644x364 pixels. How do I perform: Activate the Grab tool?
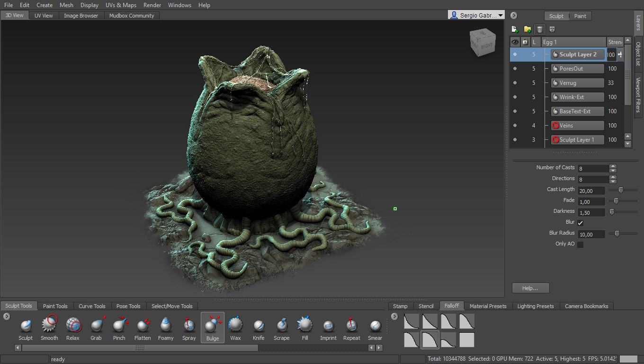(x=96, y=328)
